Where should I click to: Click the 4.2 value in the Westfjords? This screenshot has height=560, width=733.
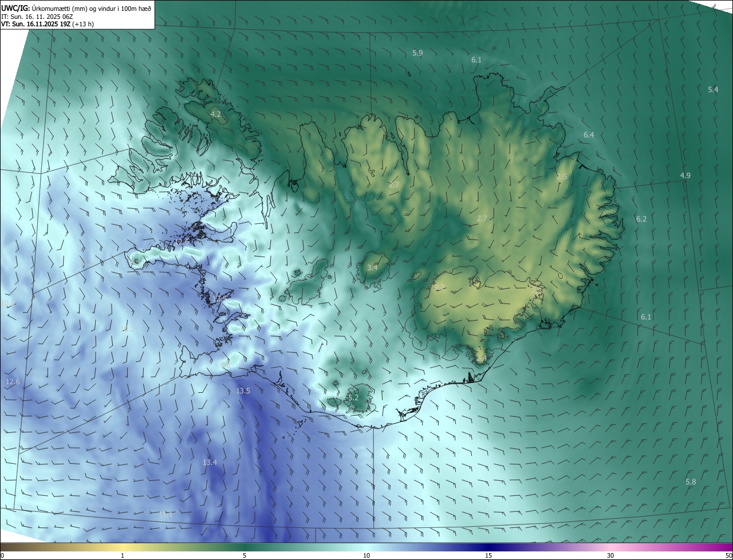click(x=216, y=115)
